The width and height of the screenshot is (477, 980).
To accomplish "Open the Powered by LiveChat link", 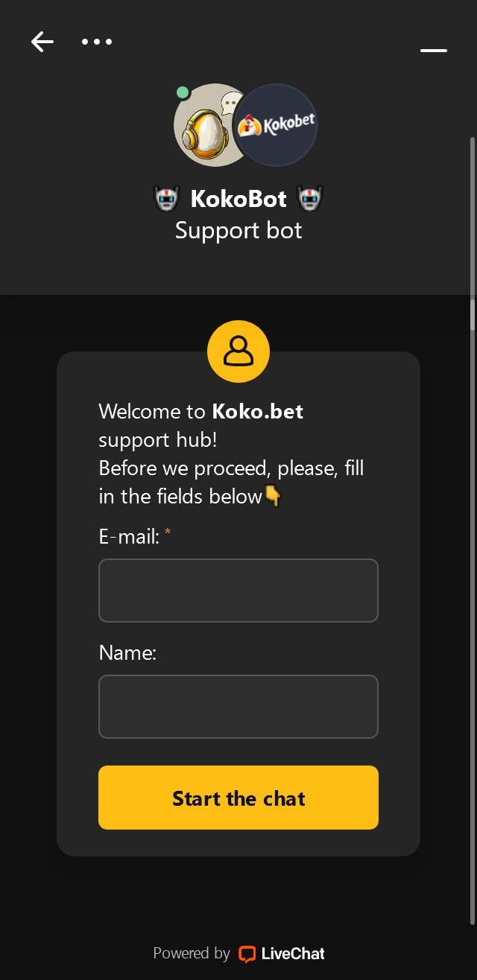I will click(238, 953).
